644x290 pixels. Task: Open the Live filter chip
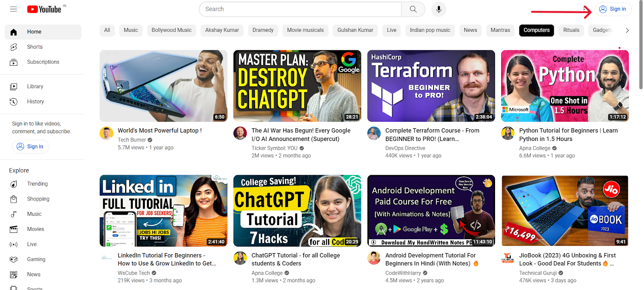pyautogui.click(x=392, y=30)
